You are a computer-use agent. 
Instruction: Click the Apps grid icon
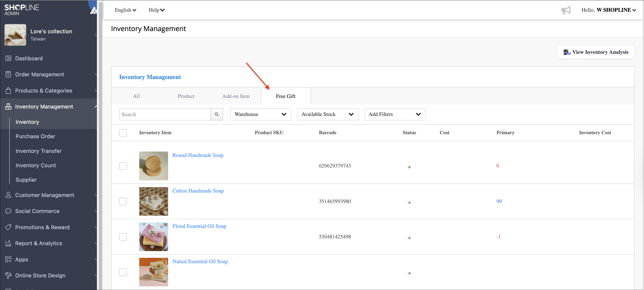point(8,259)
